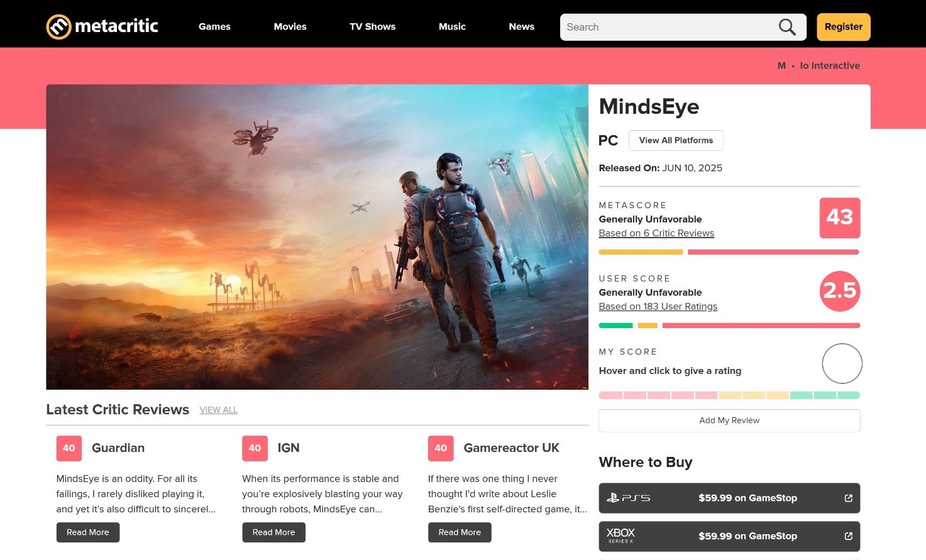Click the 43 Metascore badge
This screenshot has width=926, height=560.
point(840,217)
